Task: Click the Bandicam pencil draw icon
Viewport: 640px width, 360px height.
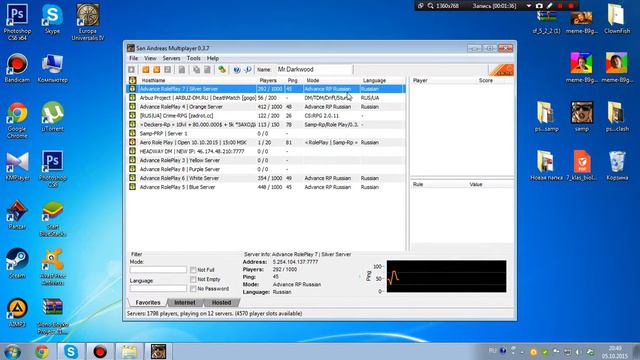Action: 549,6
